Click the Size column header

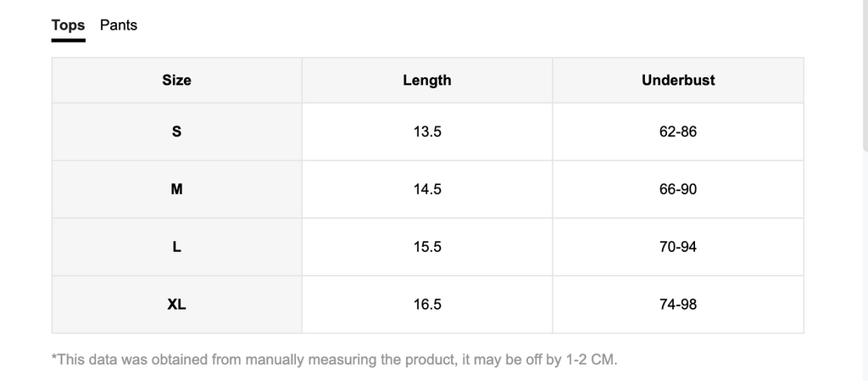[176, 81]
